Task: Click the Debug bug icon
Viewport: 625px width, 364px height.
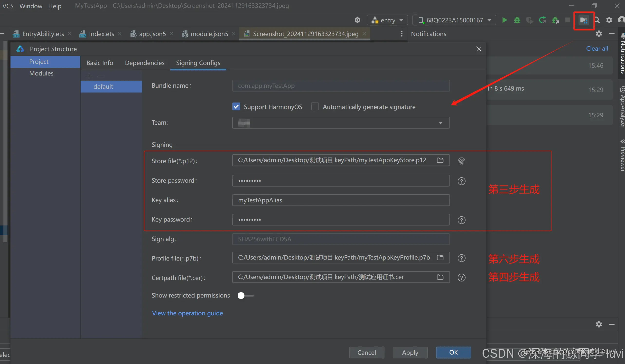Action: tap(517, 20)
